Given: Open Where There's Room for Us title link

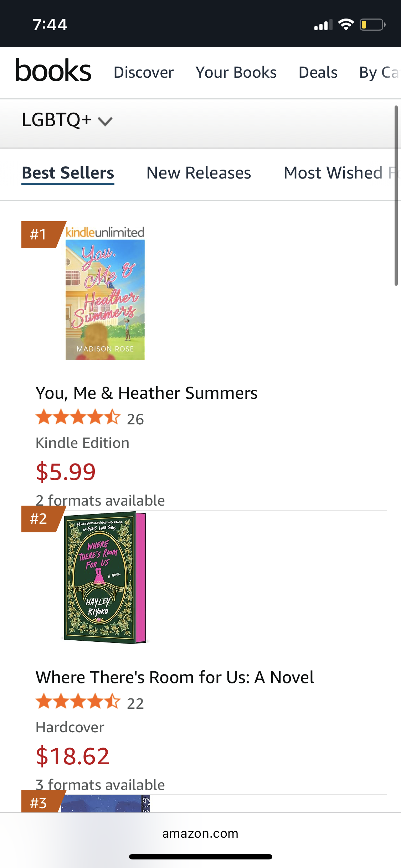Looking at the screenshot, I should (175, 677).
